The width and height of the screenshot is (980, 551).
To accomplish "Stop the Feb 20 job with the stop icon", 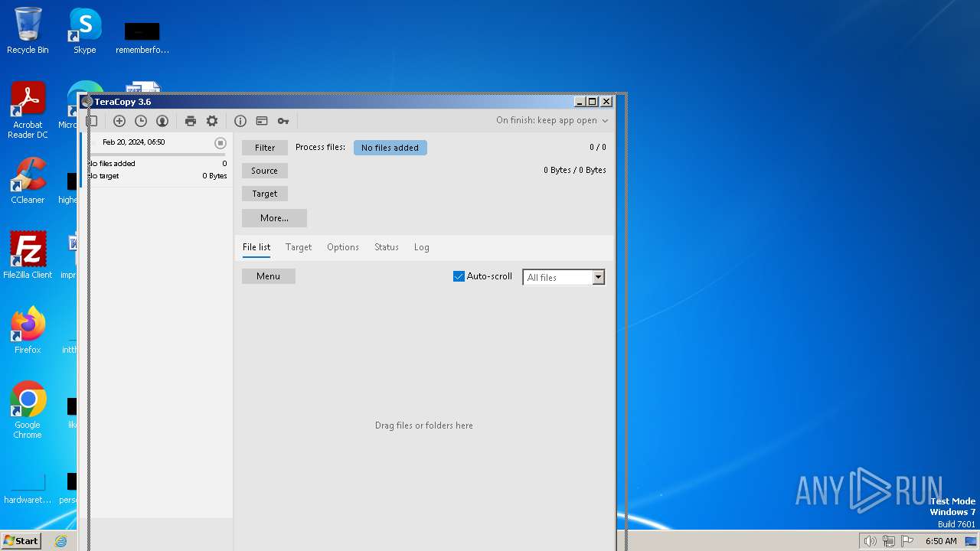I will 220,143.
